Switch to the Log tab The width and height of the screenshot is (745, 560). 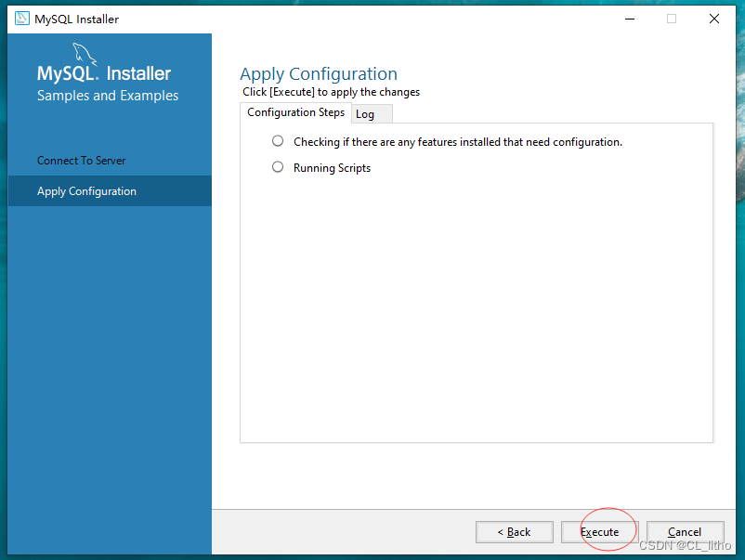[x=372, y=114]
